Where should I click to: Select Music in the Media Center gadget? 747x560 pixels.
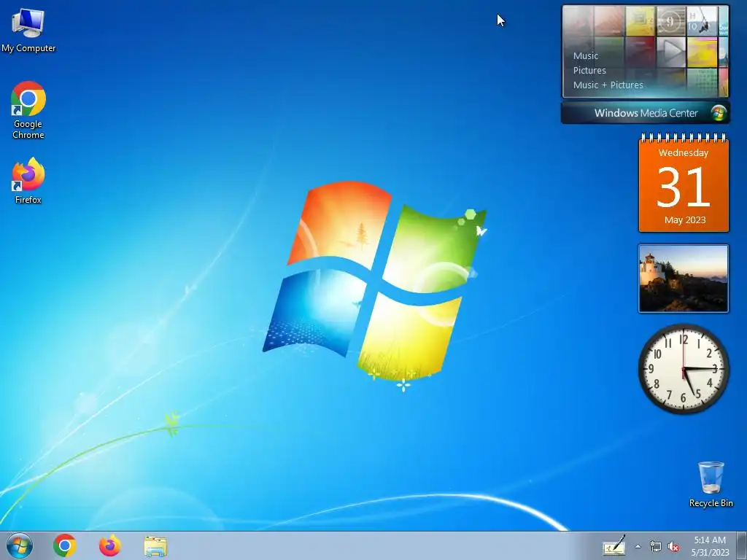click(586, 55)
